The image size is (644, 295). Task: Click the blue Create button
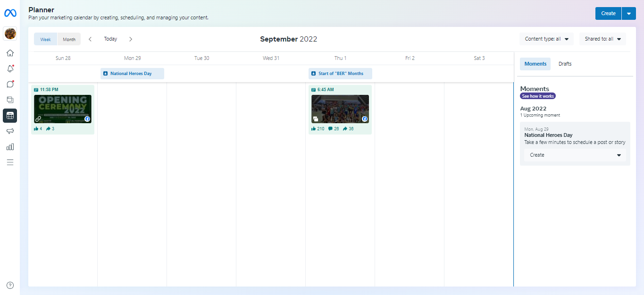(608, 13)
